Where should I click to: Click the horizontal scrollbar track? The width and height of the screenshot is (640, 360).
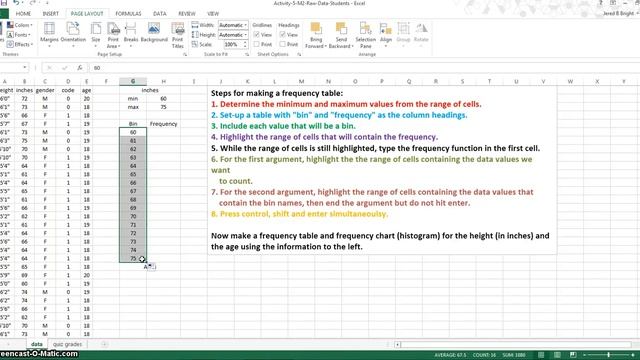click(516, 344)
